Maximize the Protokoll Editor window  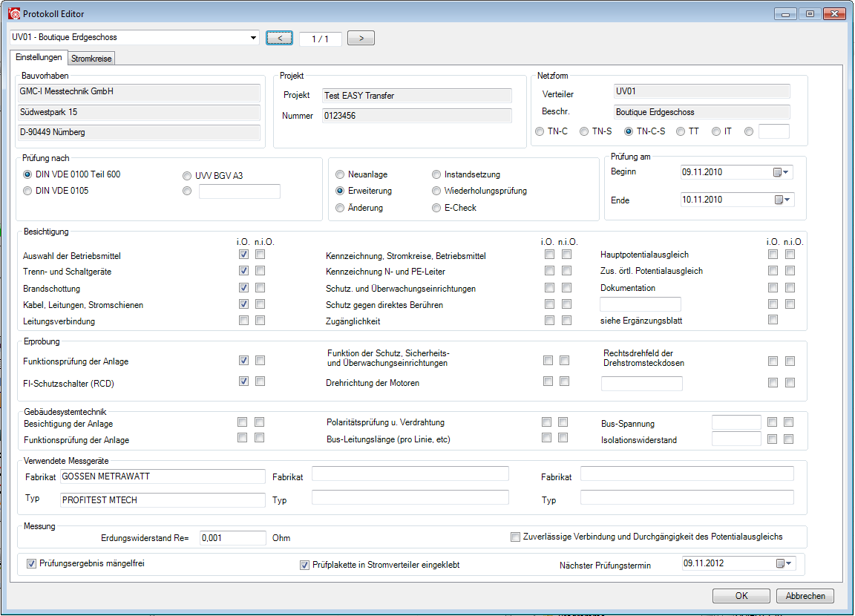point(810,13)
